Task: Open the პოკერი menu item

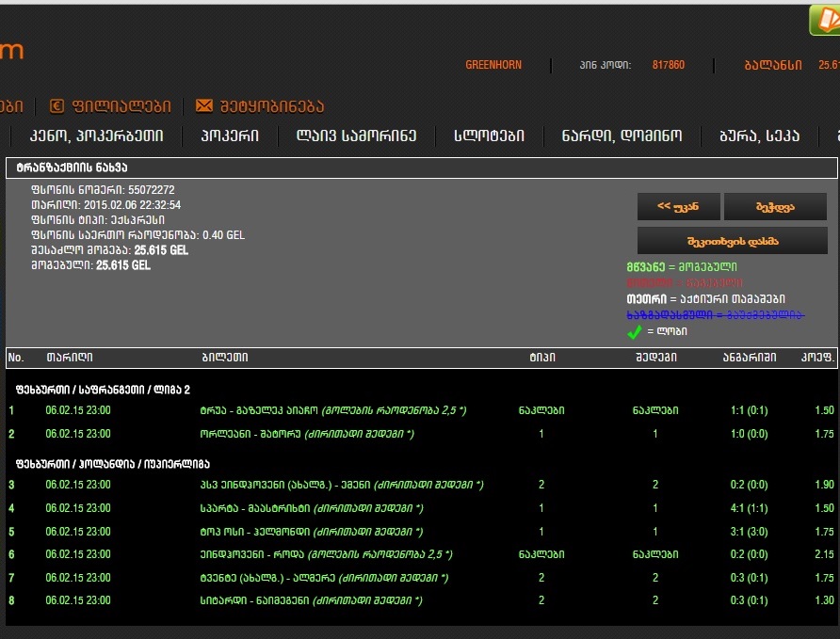Action: pos(230,136)
